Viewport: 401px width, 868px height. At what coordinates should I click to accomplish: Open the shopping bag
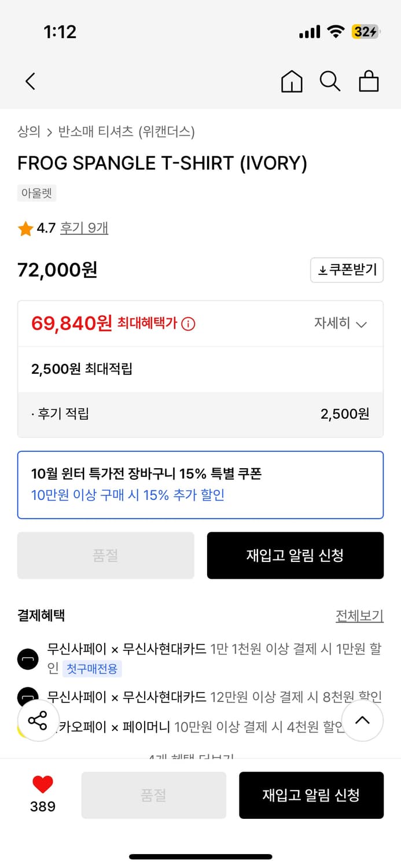(x=369, y=81)
